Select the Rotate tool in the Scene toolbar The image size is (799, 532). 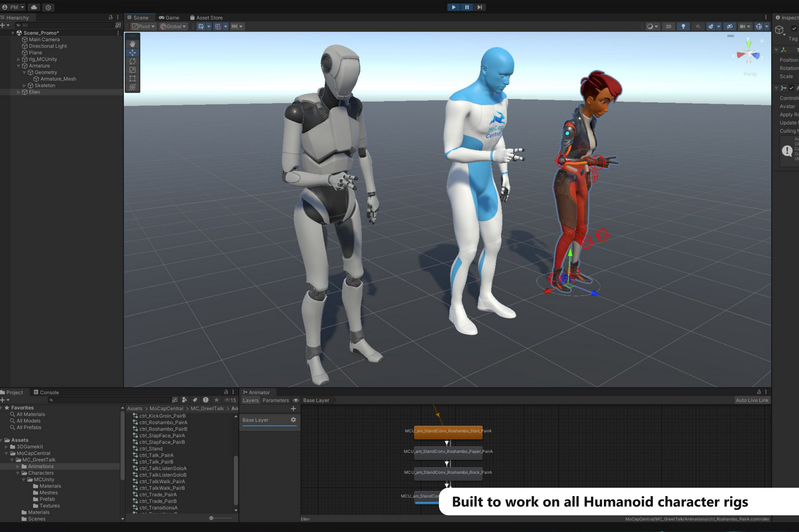(132, 61)
